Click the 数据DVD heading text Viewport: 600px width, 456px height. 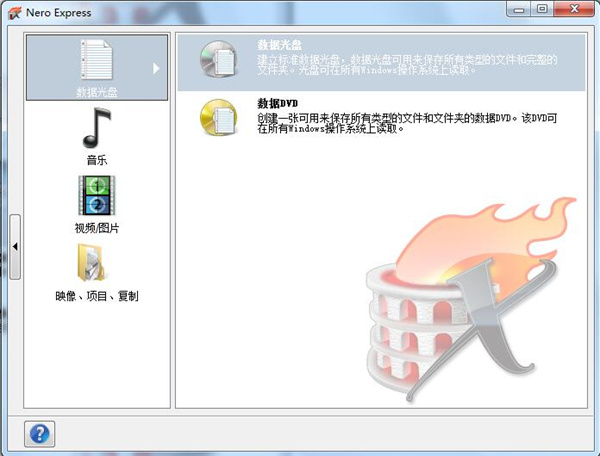[280, 103]
